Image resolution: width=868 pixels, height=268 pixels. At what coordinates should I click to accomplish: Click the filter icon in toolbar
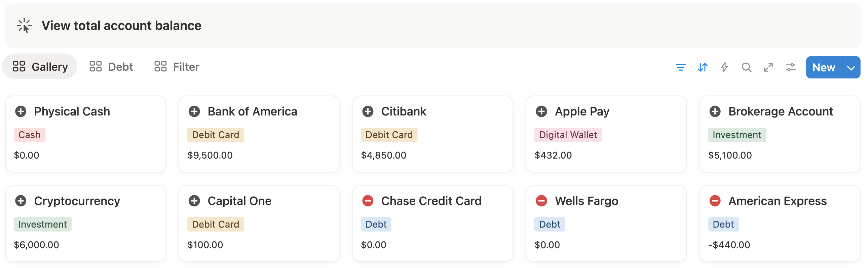680,67
